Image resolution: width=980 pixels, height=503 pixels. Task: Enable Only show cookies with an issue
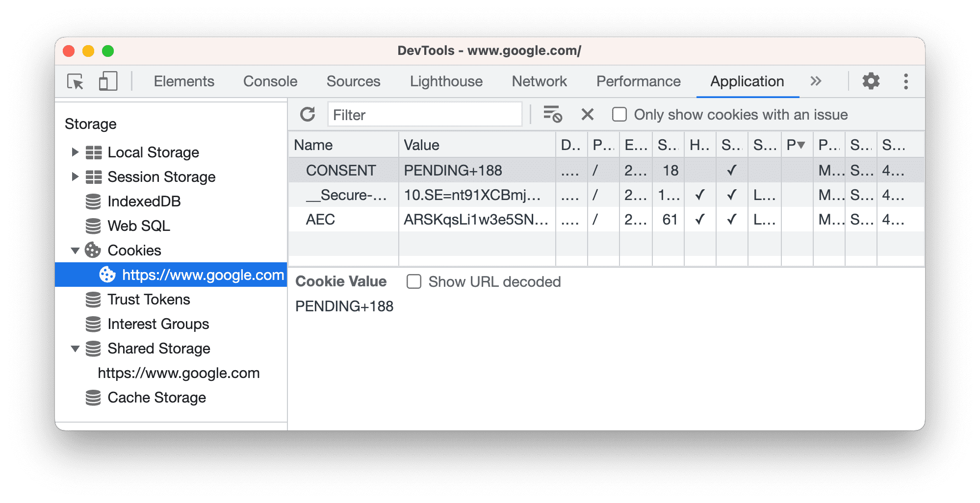coord(619,114)
